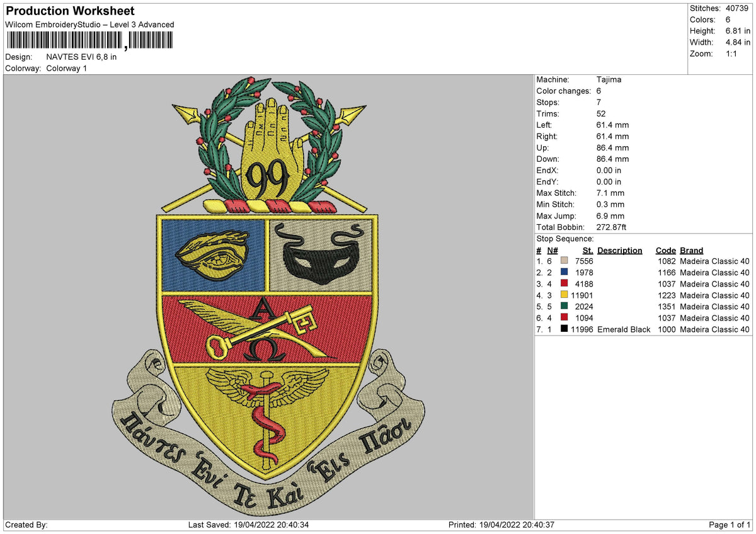This screenshot has width=756, height=534.
Task: Click the Max Stitch value 7.1 mm
Action: click(610, 193)
